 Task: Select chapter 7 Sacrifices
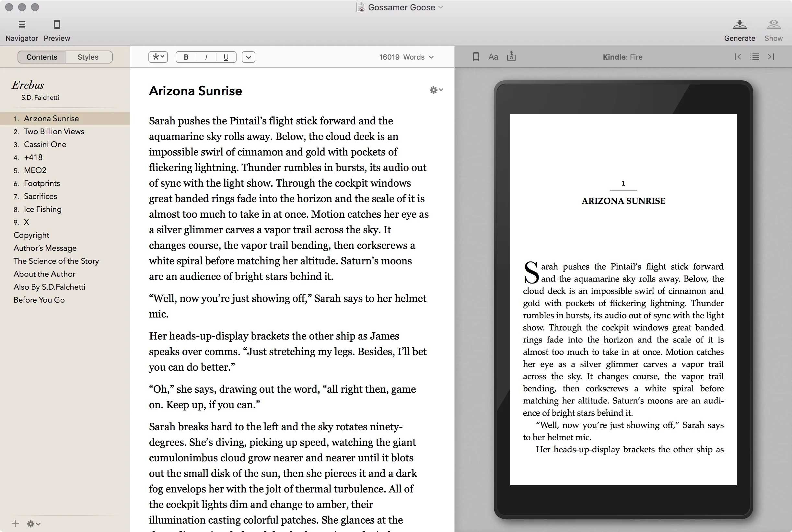(65, 196)
